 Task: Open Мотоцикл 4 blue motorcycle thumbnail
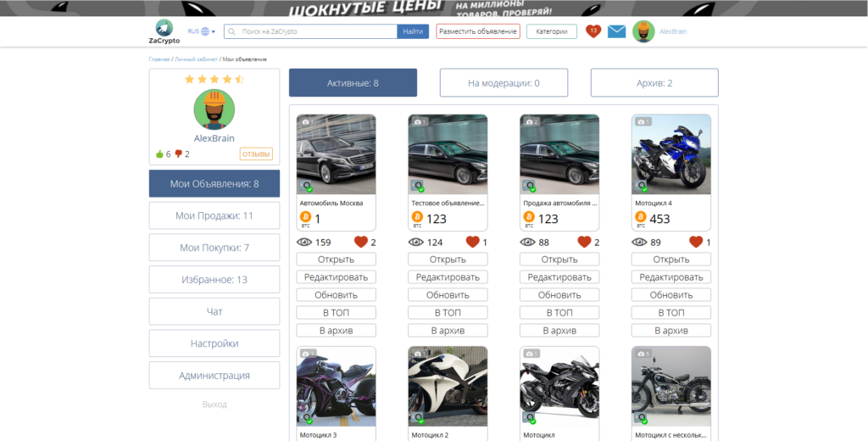click(x=671, y=154)
